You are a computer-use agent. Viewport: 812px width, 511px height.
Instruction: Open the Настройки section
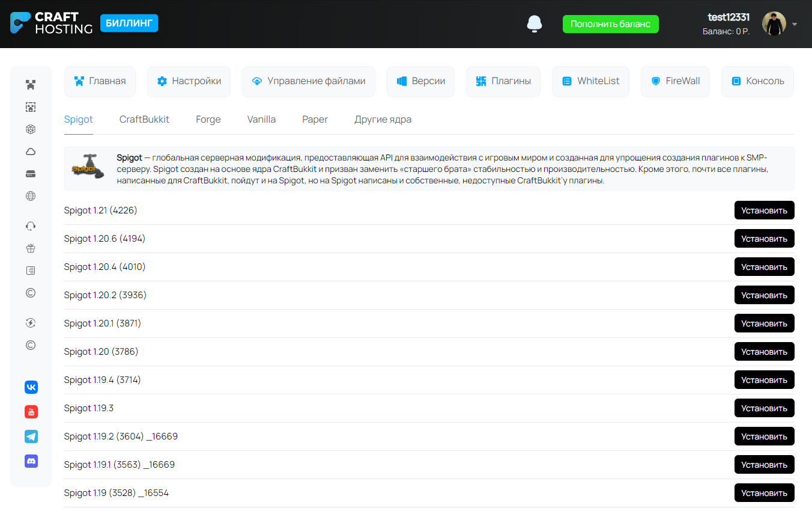(189, 81)
